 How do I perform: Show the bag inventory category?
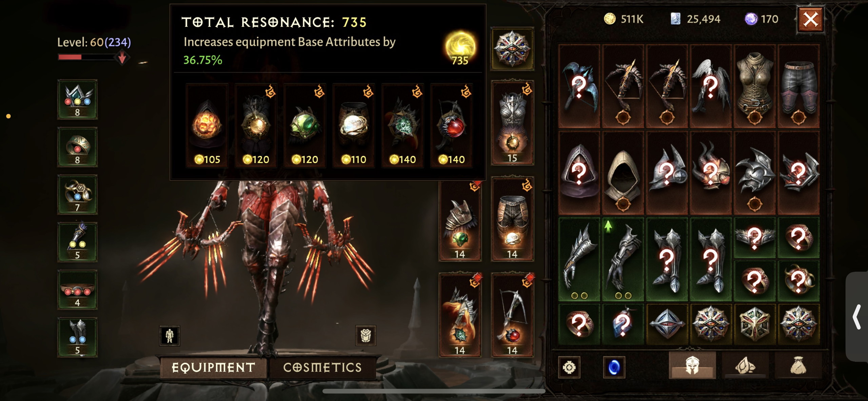(798, 365)
